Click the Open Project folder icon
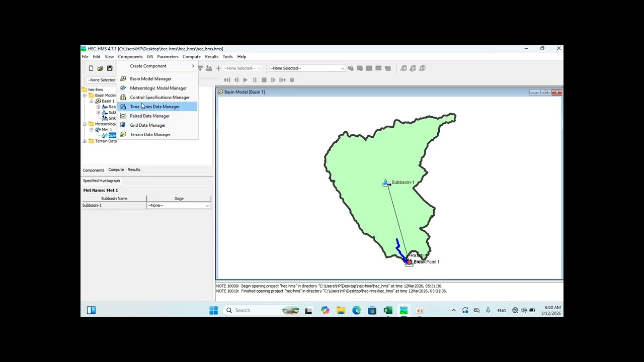The width and height of the screenshot is (644, 362). click(x=100, y=68)
